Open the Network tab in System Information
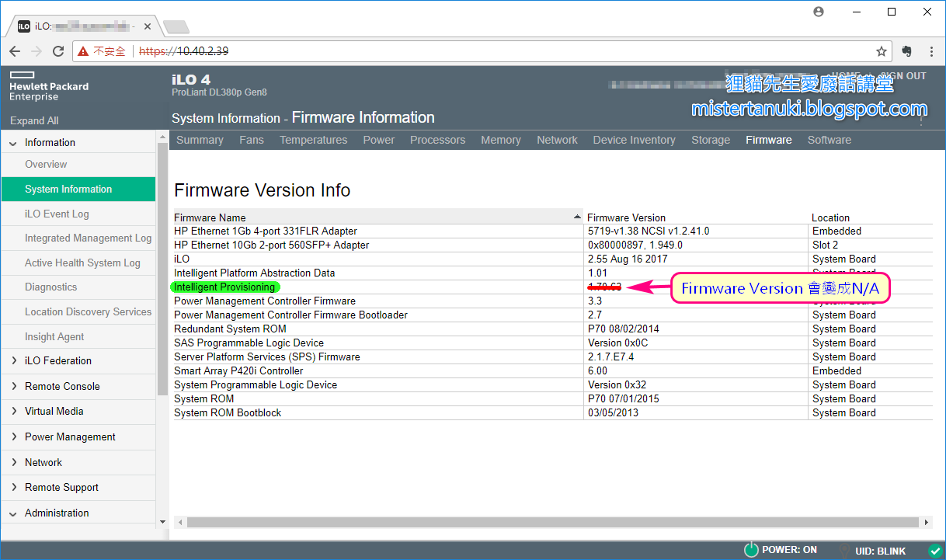946x560 pixels. point(557,140)
